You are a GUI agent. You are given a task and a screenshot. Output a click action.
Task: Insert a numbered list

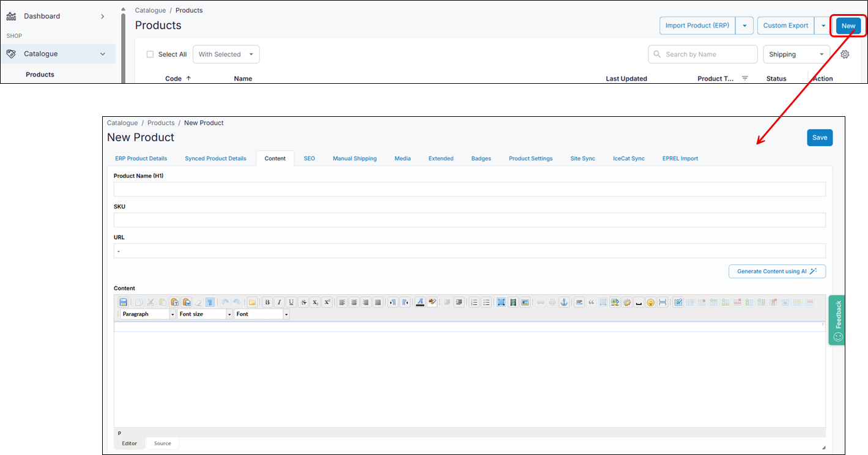pos(474,302)
